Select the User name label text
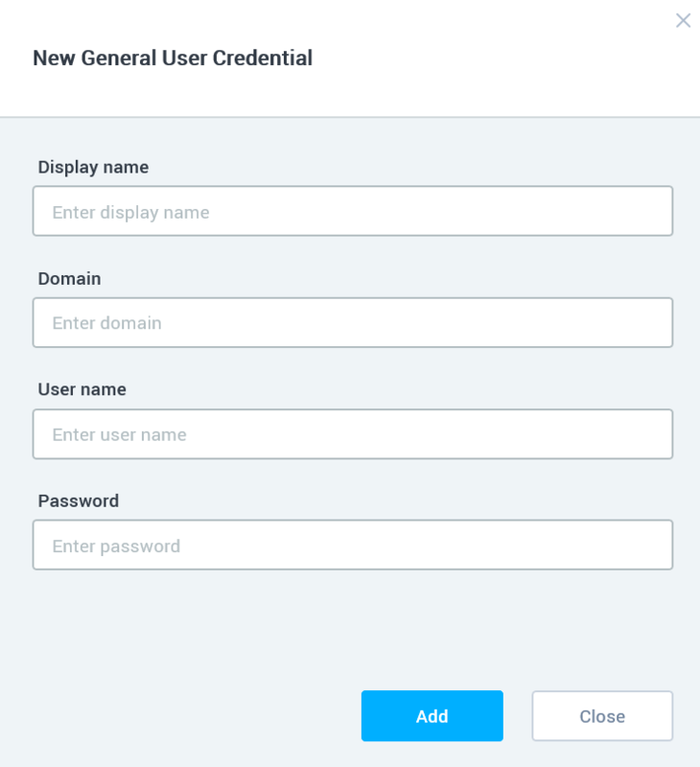700x767 pixels. click(83, 389)
